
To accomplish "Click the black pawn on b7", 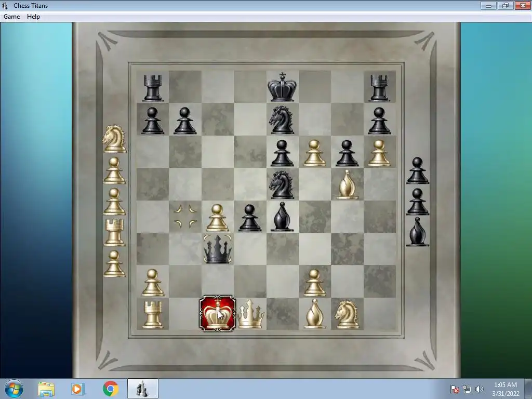I will pos(185,121).
